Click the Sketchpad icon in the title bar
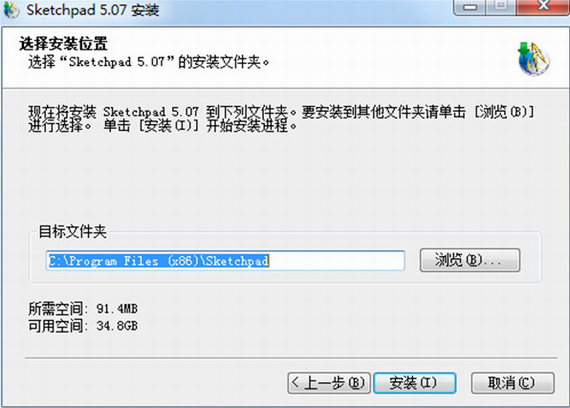Screen dimensions: 570x408 [x=11, y=10]
